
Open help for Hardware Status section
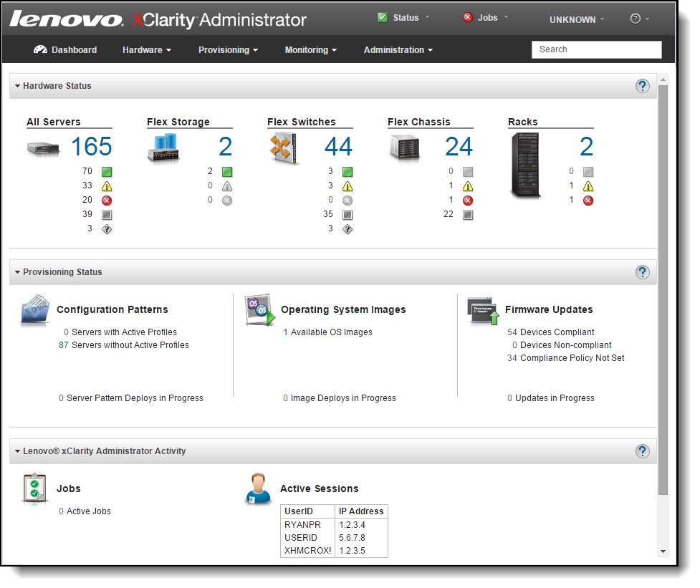pyautogui.click(x=643, y=86)
